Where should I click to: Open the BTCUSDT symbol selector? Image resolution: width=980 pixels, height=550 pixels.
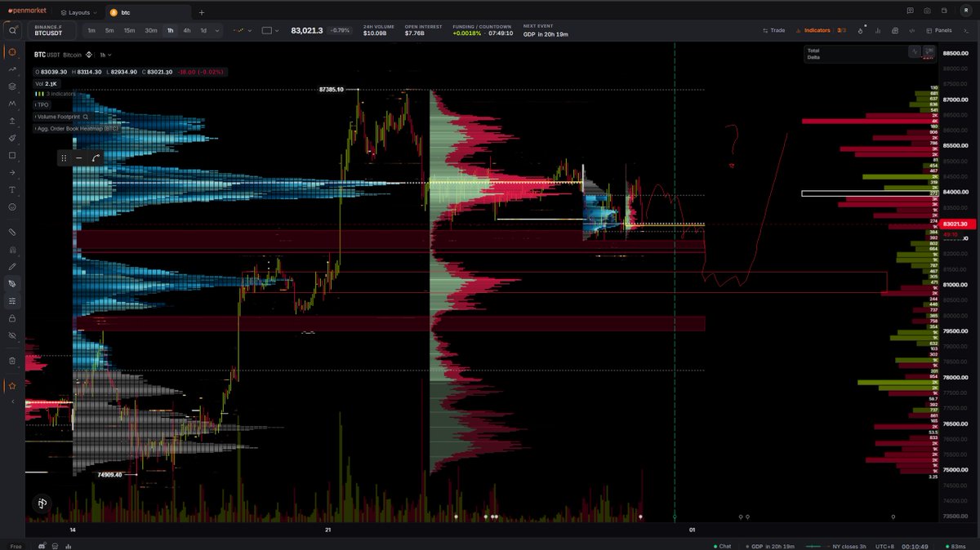pos(54,30)
